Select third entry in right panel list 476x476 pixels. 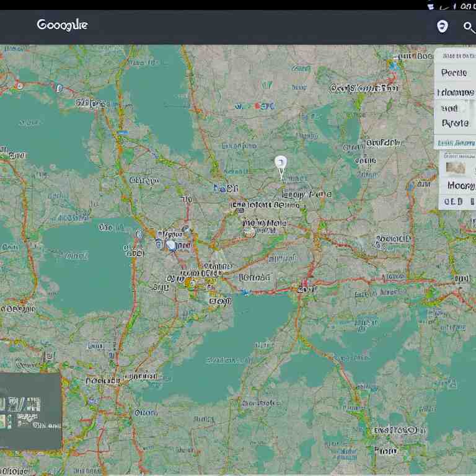(x=450, y=108)
